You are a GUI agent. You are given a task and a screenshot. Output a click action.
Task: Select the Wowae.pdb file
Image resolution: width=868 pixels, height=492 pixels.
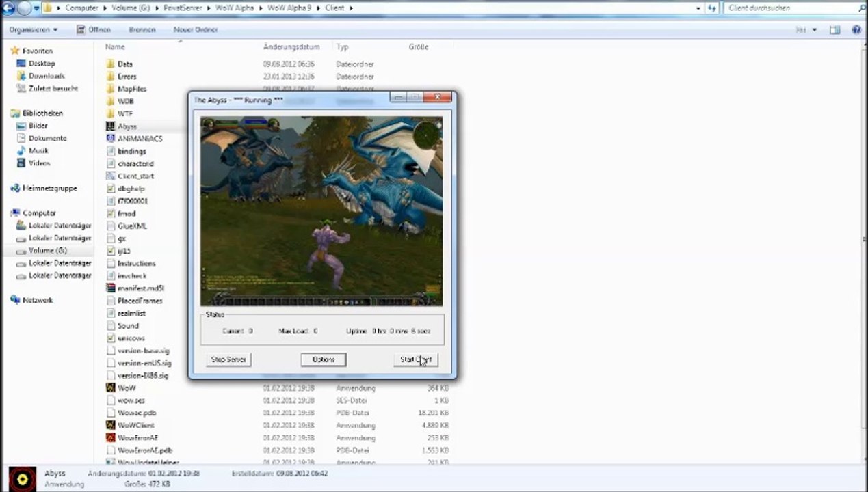137,413
